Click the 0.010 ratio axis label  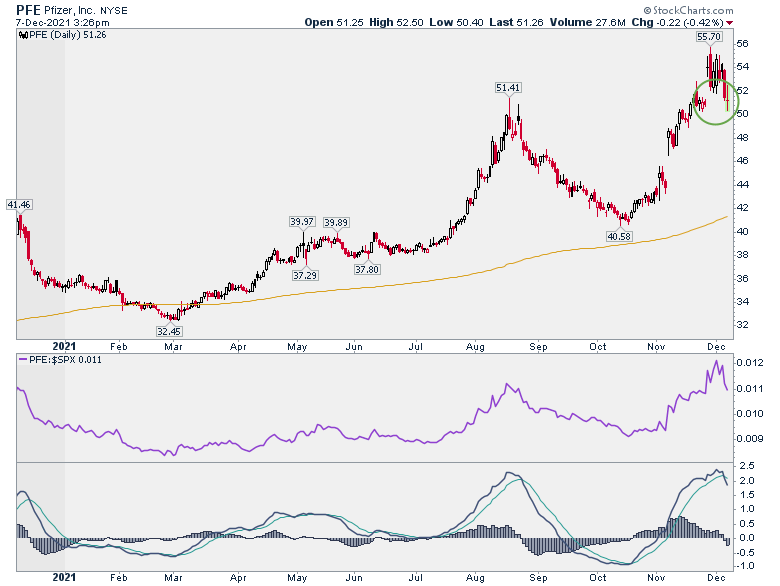pyautogui.click(x=750, y=414)
